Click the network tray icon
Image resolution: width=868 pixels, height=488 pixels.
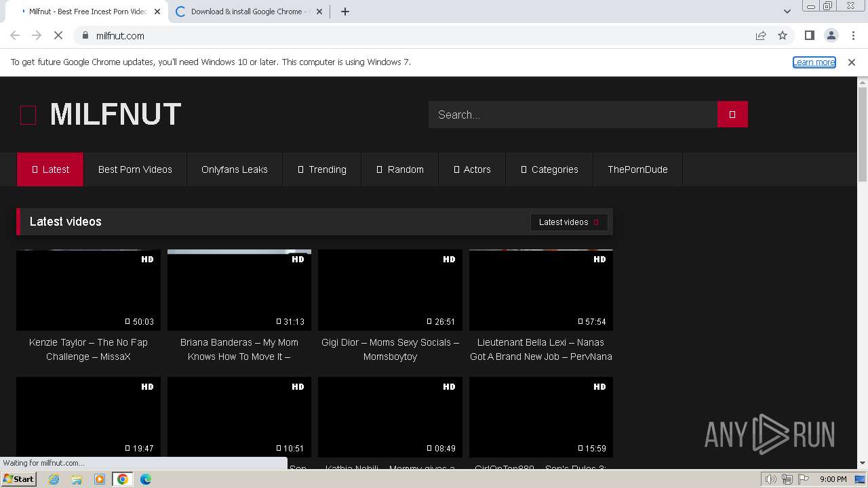tap(787, 479)
